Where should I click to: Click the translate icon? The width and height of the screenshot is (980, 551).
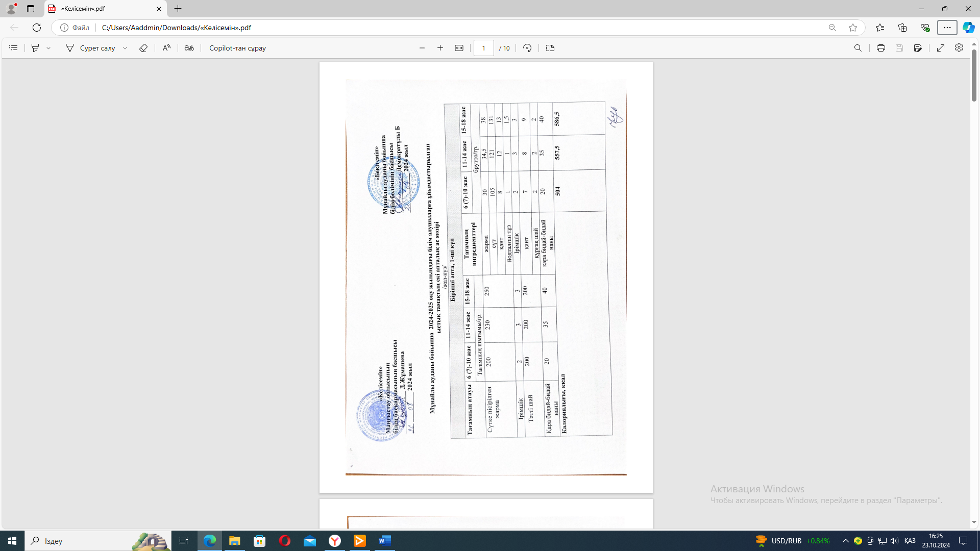pyautogui.click(x=189, y=48)
